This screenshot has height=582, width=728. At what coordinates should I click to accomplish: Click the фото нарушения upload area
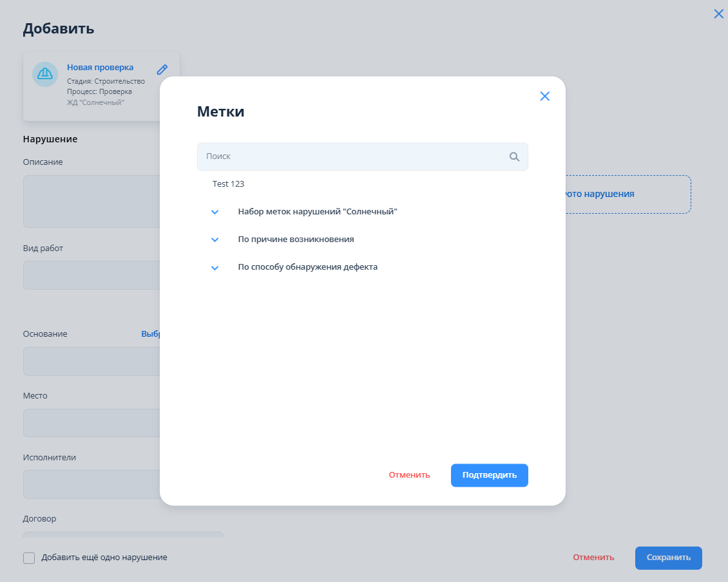coord(628,194)
